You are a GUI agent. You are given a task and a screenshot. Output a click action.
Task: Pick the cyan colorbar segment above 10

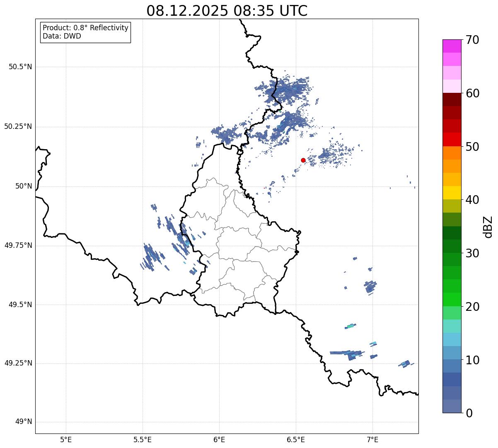(x=452, y=339)
